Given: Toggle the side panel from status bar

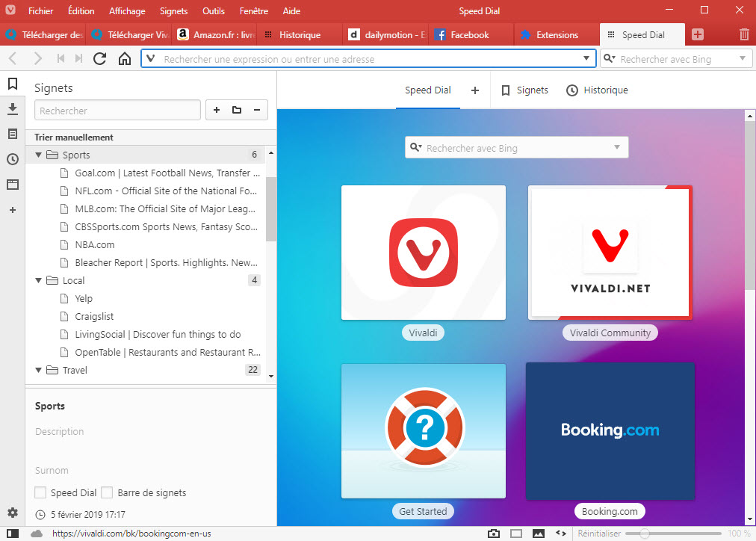Looking at the screenshot, I should (x=13, y=534).
